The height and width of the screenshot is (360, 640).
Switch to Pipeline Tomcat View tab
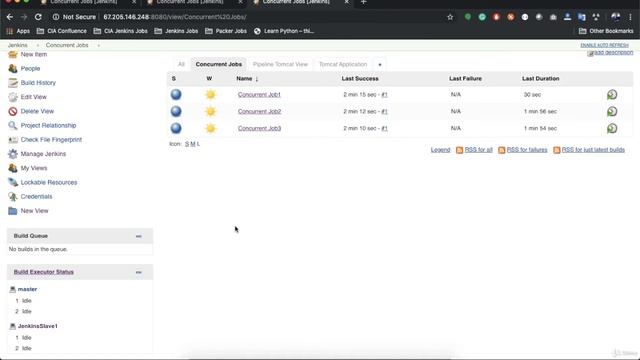(280, 64)
